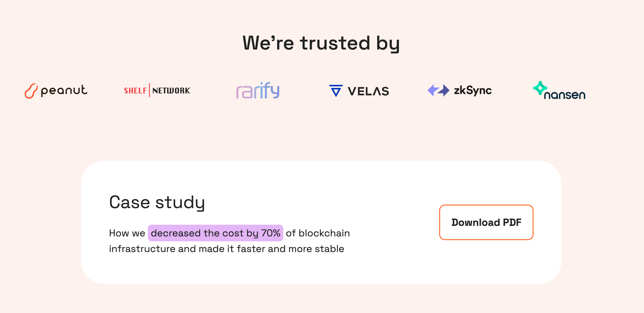The image size is (644, 313).
Task: Click the highlighted 'decreased the cost by 70%' text
Action: 215,233
